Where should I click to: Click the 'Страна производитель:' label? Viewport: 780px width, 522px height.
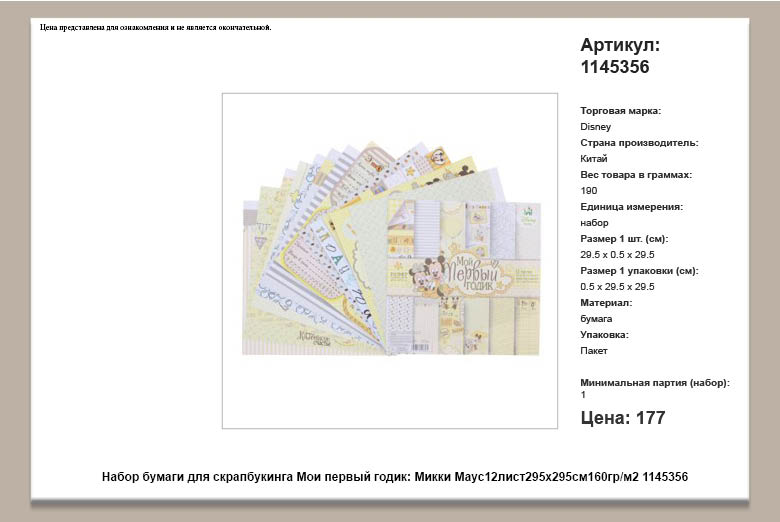point(639,143)
